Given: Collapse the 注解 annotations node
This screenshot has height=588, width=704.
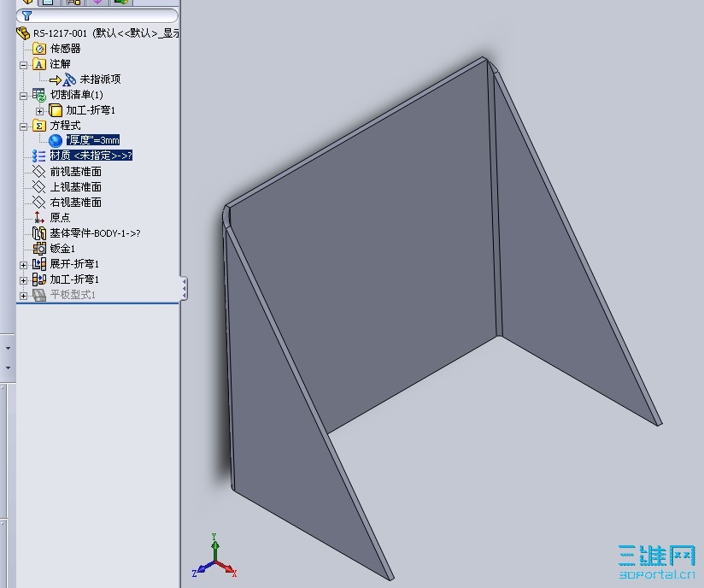Looking at the screenshot, I should (23, 65).
